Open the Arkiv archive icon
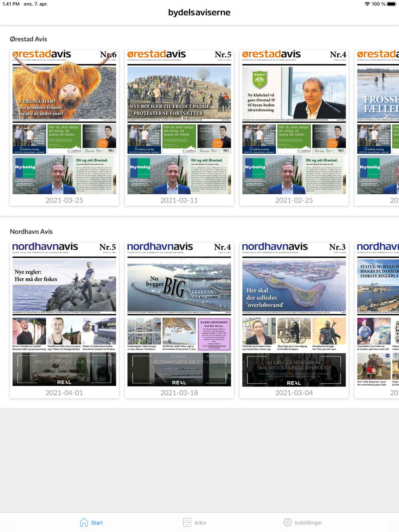Image resolution: width=399 pixels, height=532 pixels. (x=187, y=522)
